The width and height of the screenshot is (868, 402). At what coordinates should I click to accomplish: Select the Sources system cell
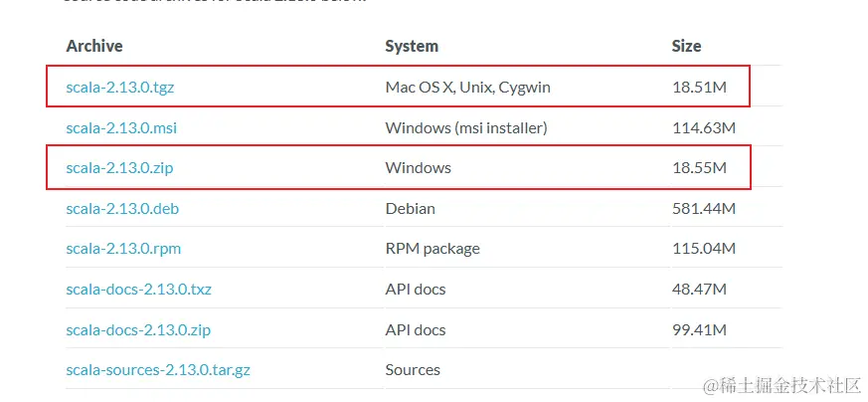[413, 370]
